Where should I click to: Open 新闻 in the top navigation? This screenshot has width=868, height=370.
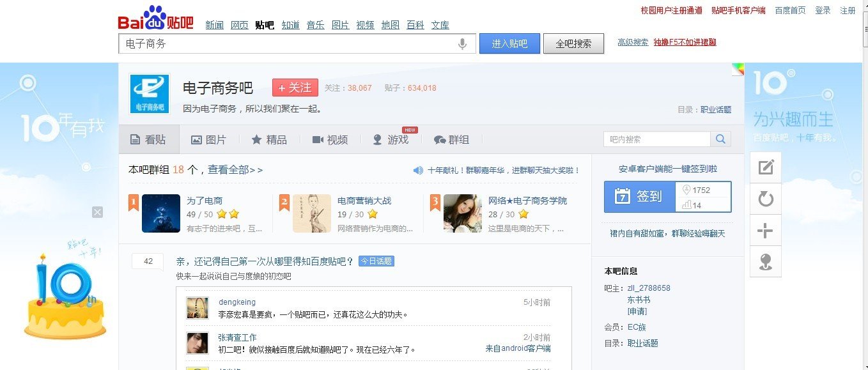(215, 25)
